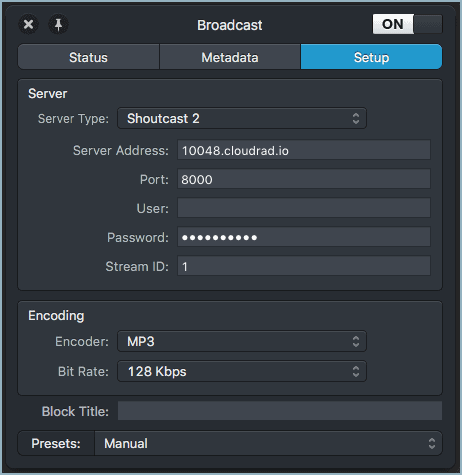Click the Bit Rate label
Screen dimensions: 462x475
[83, 371]
